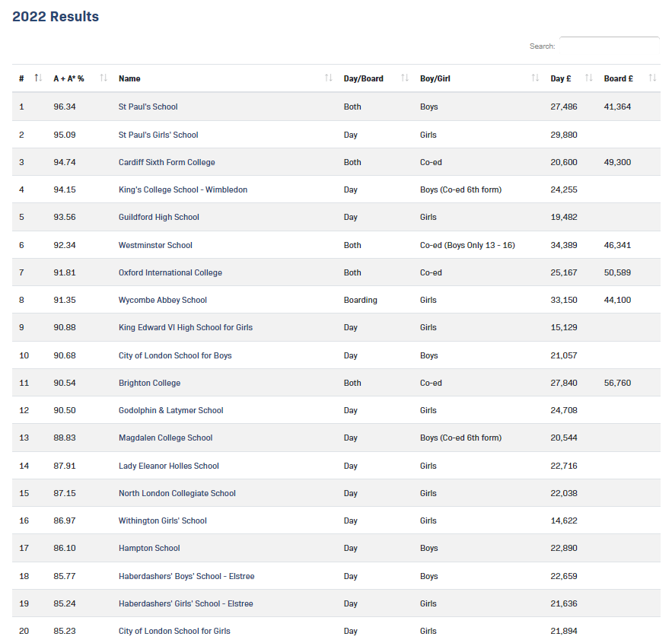Sort by rank number column arrows
The width and height of the screenshot is (672, 643).
click(x=38, y=78)
